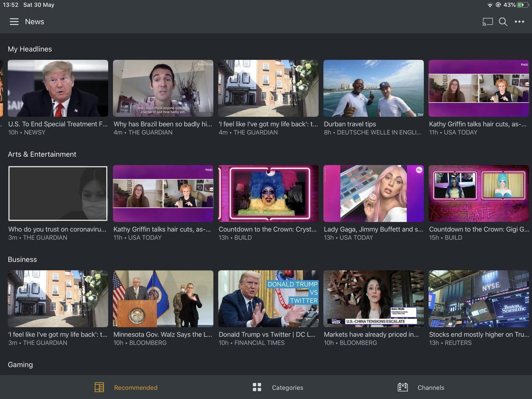532x399 pixels.
Task: Tap the Channels calendar icon
Action: (x=403, y=387)
